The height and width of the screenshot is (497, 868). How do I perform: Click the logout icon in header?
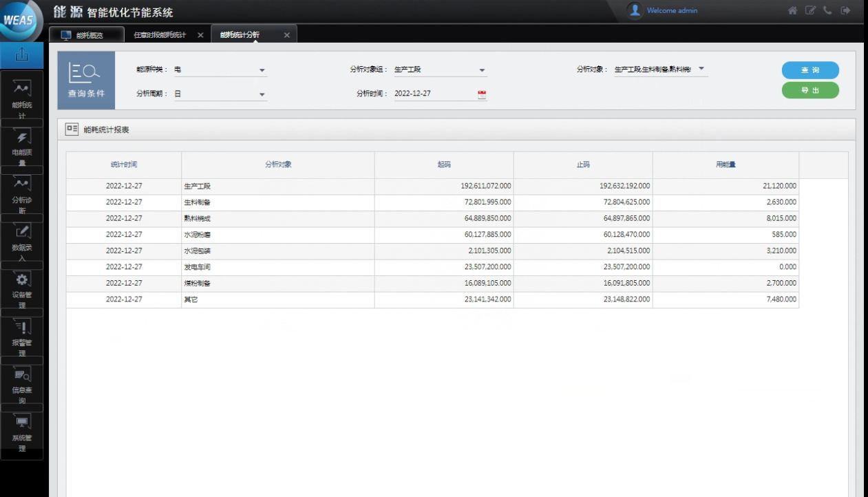[845, 10]
